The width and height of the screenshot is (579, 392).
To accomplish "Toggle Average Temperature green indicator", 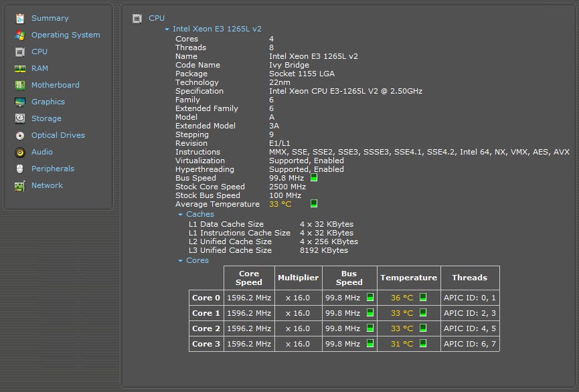I will coord(314,204).
